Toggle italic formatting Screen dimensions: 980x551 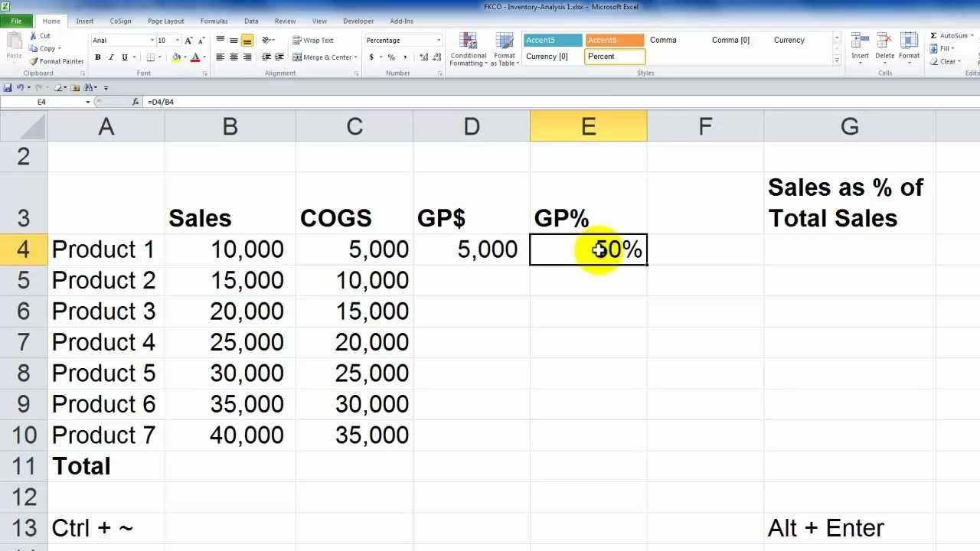110,57
